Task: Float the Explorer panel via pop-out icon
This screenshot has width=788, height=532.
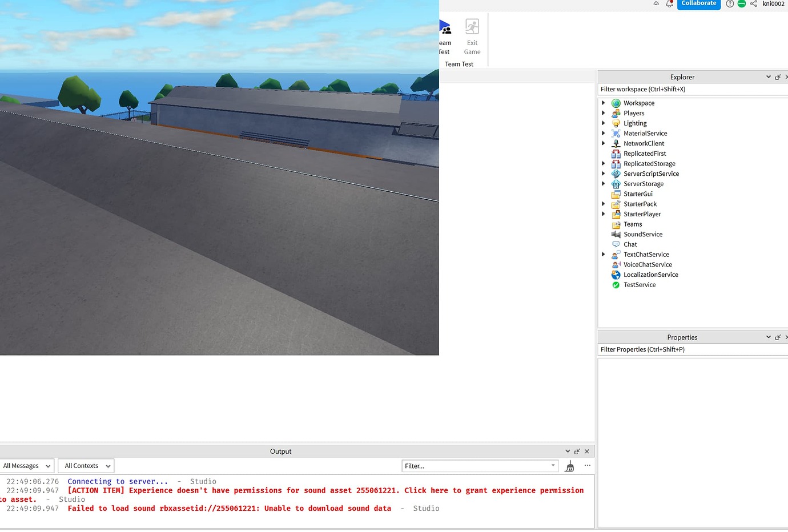Action: click(x=778, y=76)
